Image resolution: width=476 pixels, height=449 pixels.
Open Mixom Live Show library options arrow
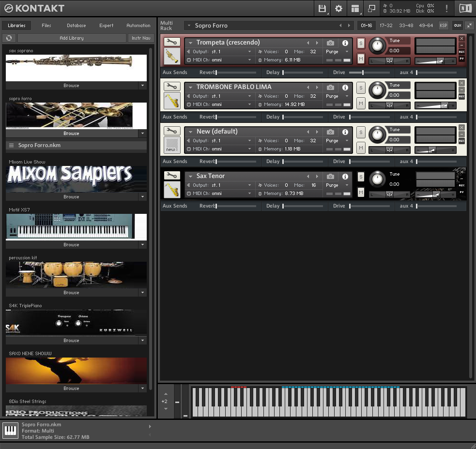tap(142, 196)
